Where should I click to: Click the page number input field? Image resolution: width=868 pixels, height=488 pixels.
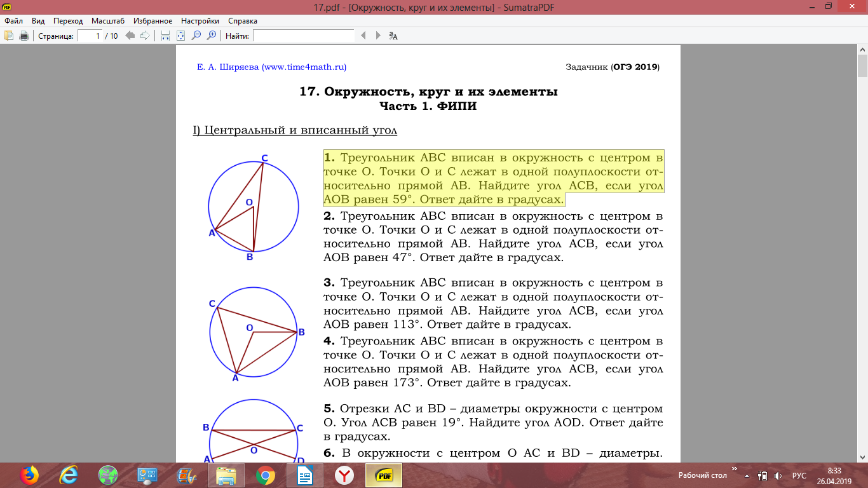[90, 36]
